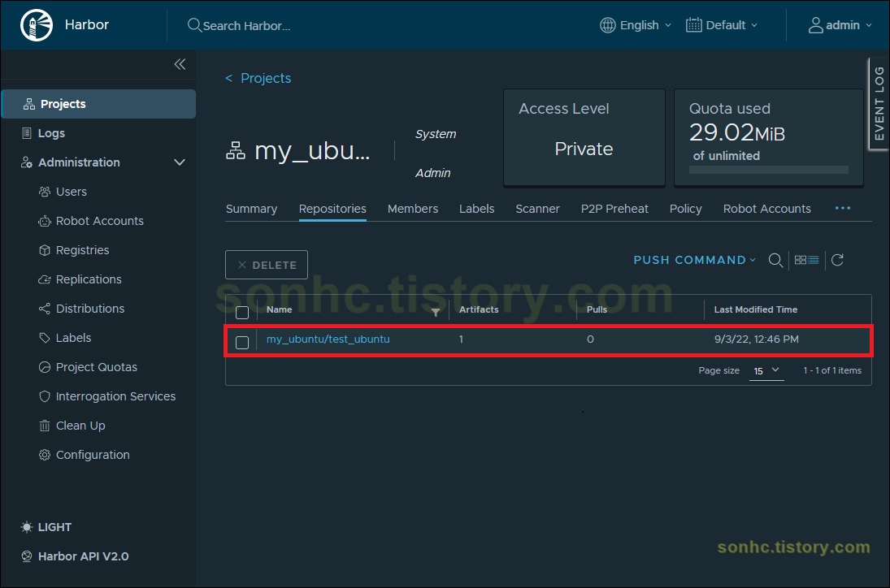The height and width of the screenshot is (588, 890).
Task: Sort by Artifacts column header
Action: tap(479, 309)
